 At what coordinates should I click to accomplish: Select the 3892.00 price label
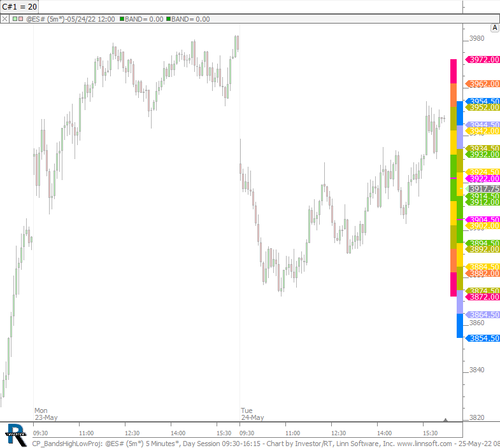point(483,249)
